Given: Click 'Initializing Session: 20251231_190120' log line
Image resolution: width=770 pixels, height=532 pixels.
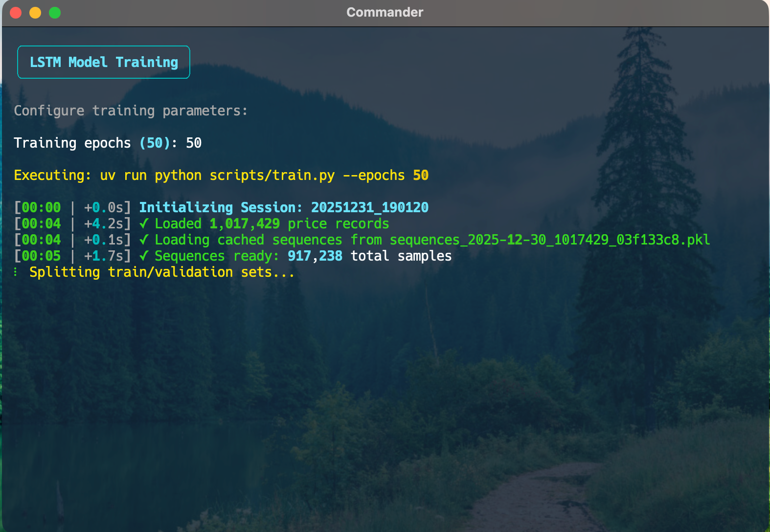Looking at the screenshot, I should [x=284, y=207].
